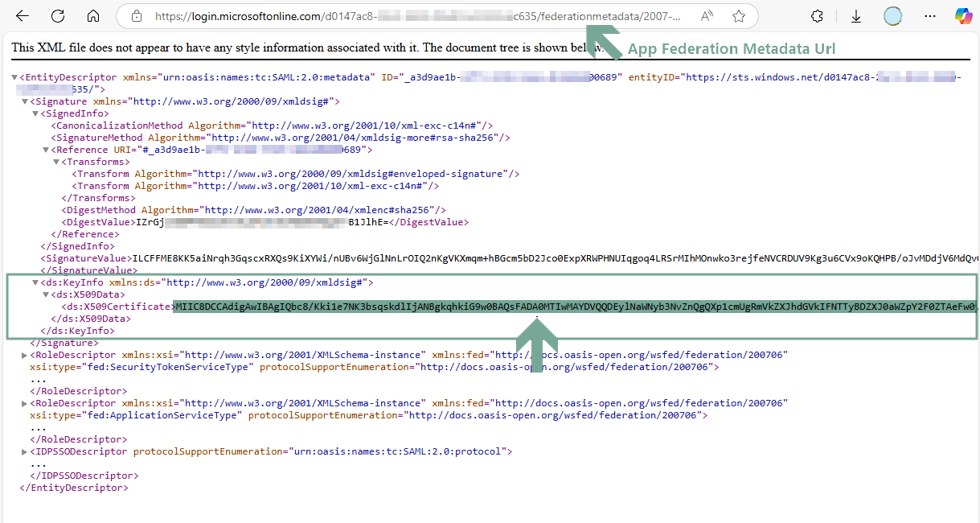Add this page to favorites
The height and width of the screenshot is (523, 980).
[739, 16]
